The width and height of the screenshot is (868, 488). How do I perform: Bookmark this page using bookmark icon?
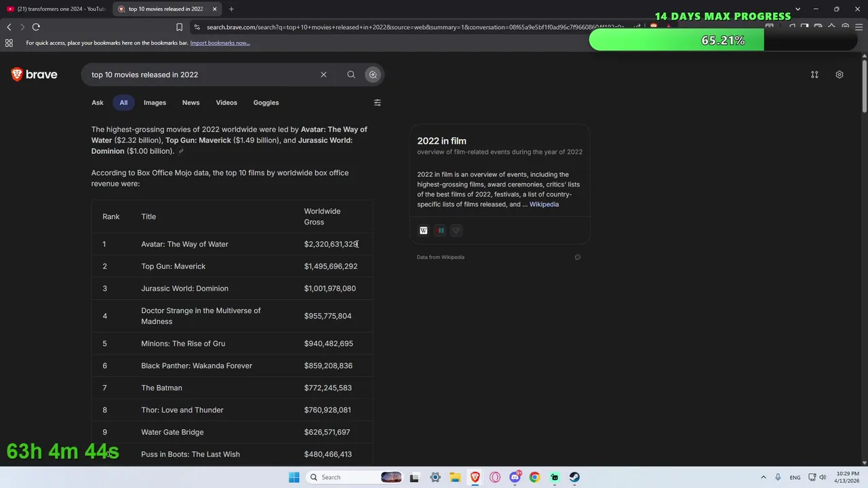pyautogui.click(x=179, y=27)
